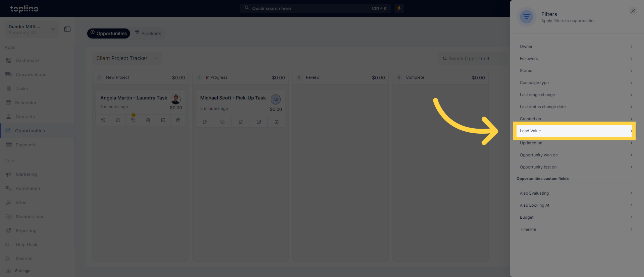Click the appointment calendar icon on Michael Scott card
Image resolution: width=644 pixels, height=277 pixels.
click(276, 122)
